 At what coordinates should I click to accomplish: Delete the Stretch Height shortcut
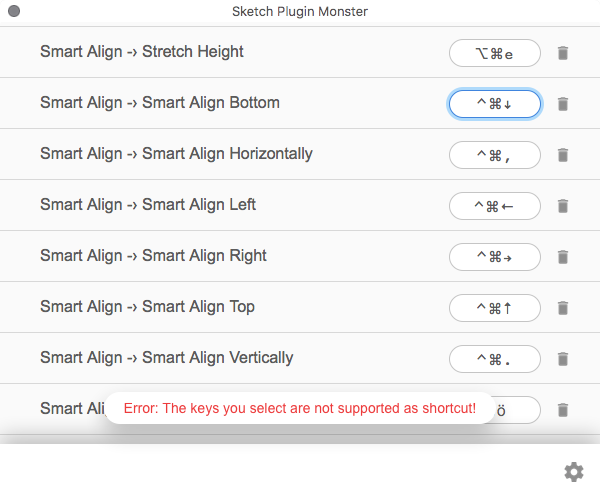[563, 53]
